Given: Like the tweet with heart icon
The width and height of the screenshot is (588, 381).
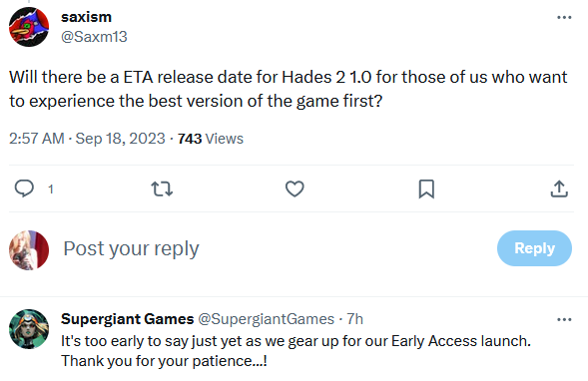Looking at the screenshot, I should pos(294,189).
